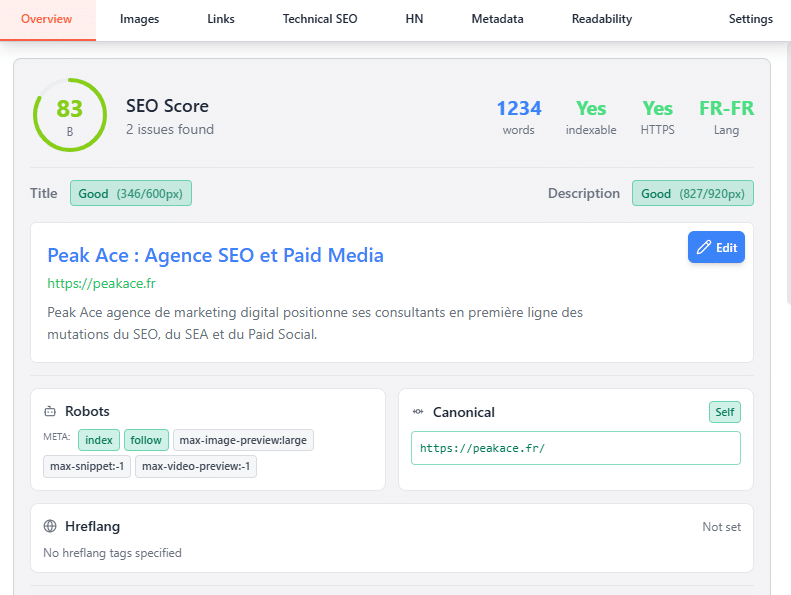Screen dimensions: 791x595
Task: Select the follow robots tag
Action: tap(146, 440)
